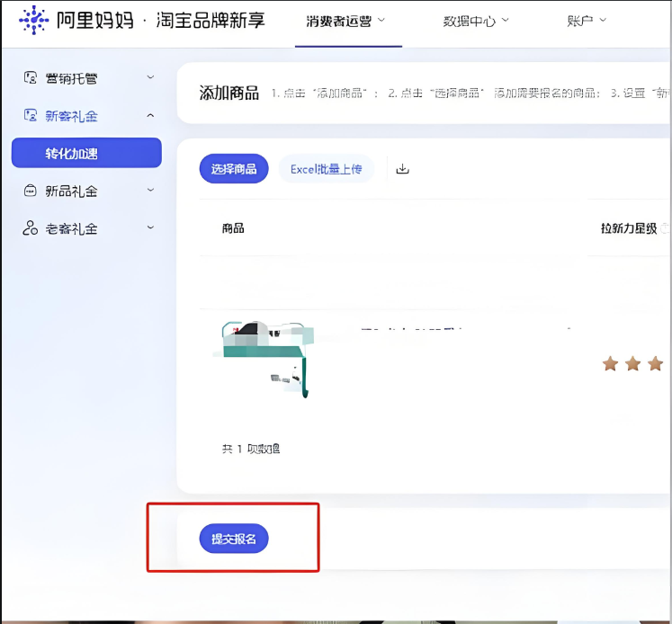Click the 选择商品 button
Viewport: 672px width, 624px height.
[234, 169]
